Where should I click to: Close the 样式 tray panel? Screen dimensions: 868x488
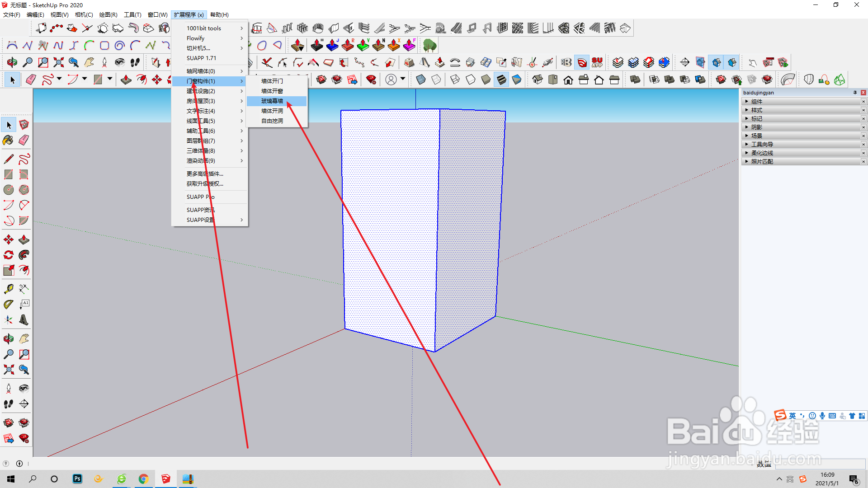click(x=863, y=110)
